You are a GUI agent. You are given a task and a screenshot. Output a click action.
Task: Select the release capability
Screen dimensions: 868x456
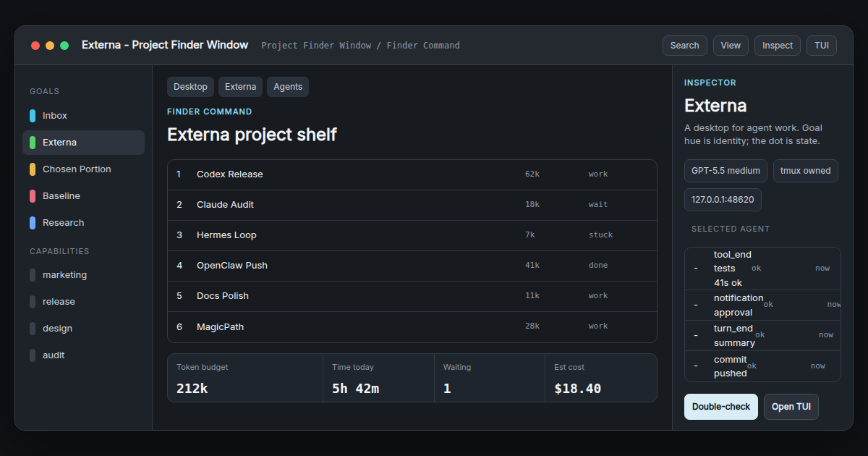pyautogui.click(x=83, y=302)
